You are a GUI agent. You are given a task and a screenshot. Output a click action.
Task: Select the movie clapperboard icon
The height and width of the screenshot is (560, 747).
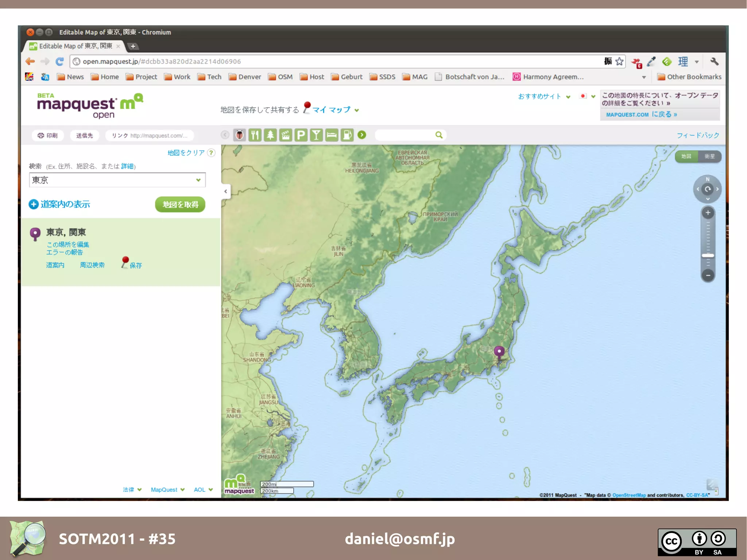[286, 135]
